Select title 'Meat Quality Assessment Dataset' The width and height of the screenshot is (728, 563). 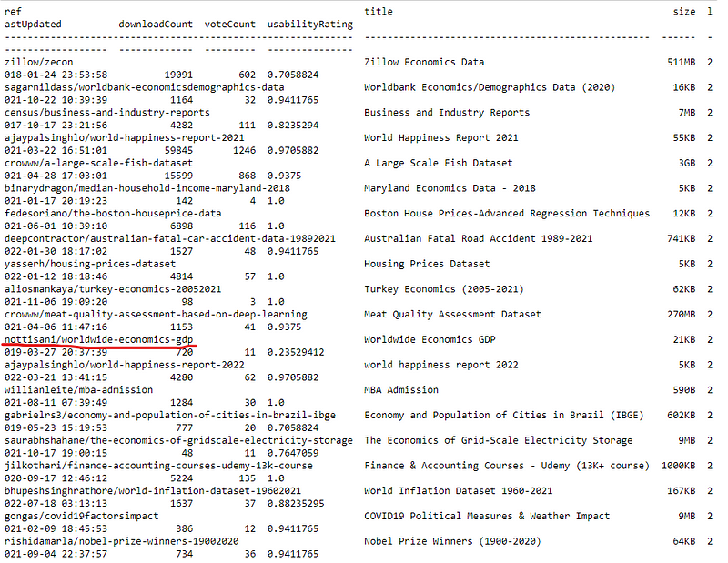click(x=452, y=314)
